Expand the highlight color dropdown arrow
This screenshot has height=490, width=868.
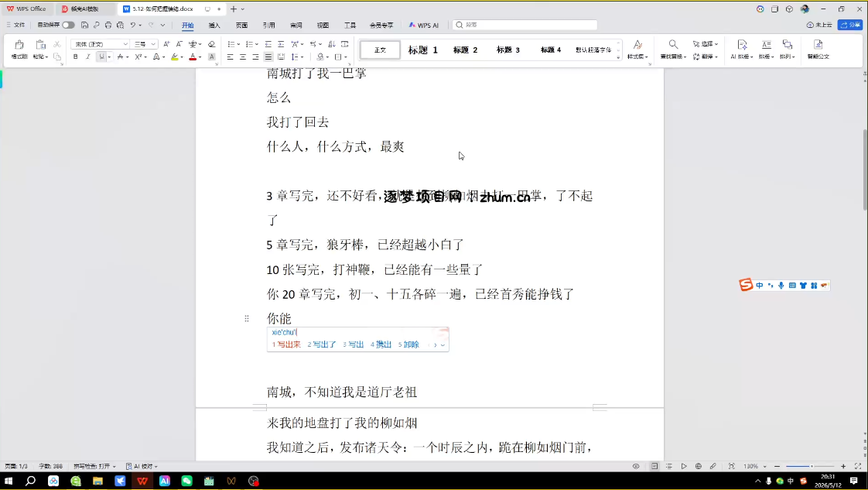(182, 57)
